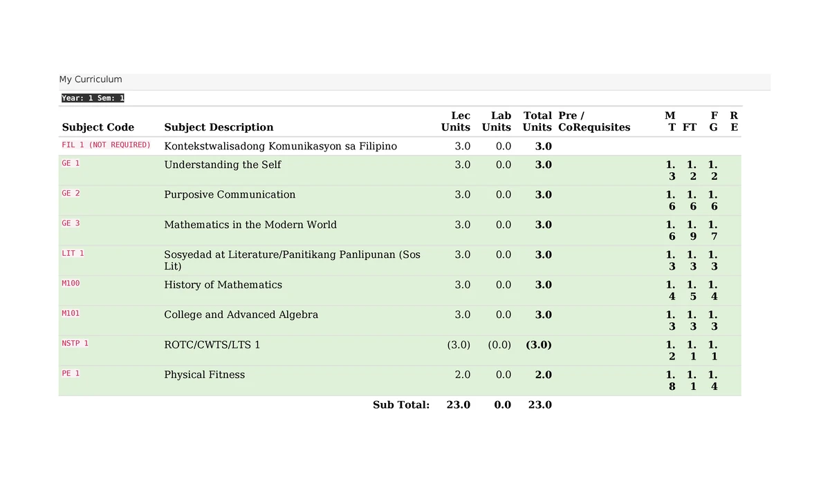The height and width of the screenshot is (504, 830).
Task: Click the Pre / CoRequisites column header
Action: 594,122
